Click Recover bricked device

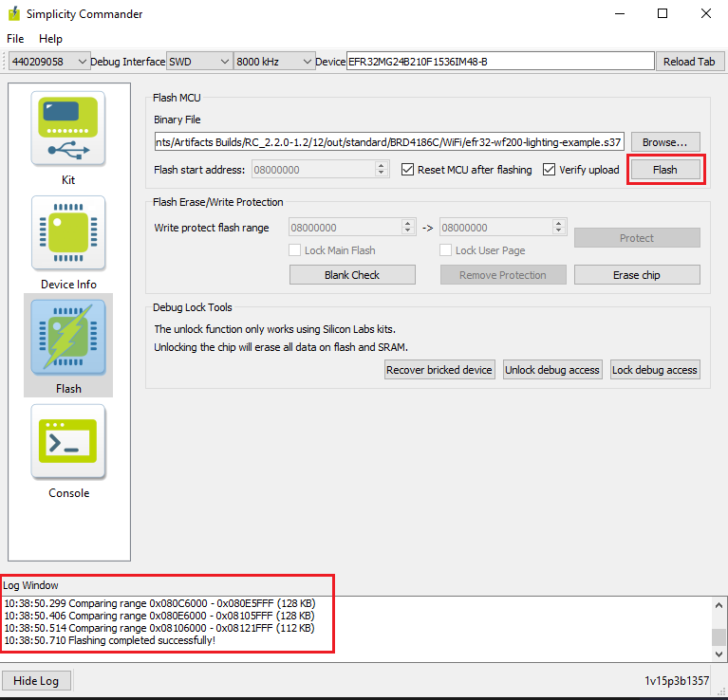[x=439, y=370]
